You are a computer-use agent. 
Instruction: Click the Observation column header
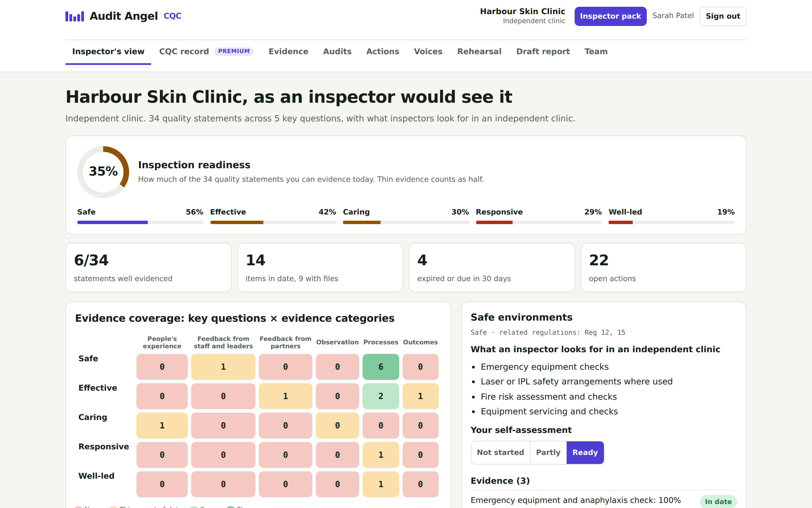337,342
